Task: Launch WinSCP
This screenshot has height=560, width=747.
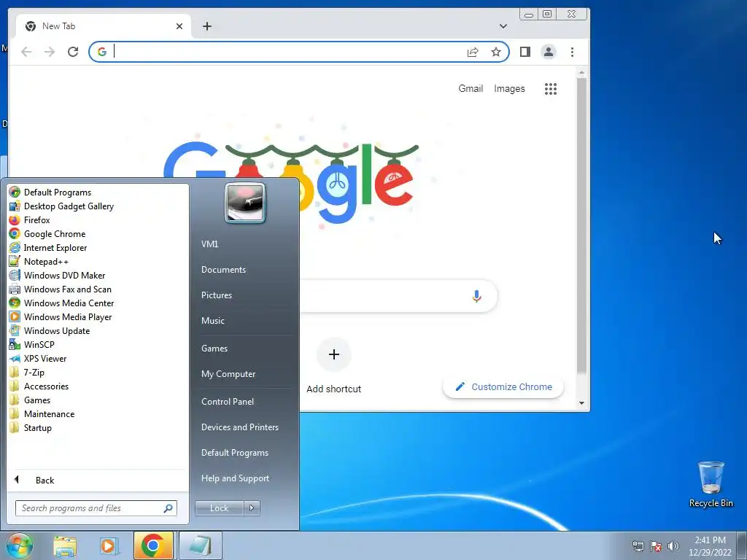Action: pyautogui.click(x=39, y=344)
